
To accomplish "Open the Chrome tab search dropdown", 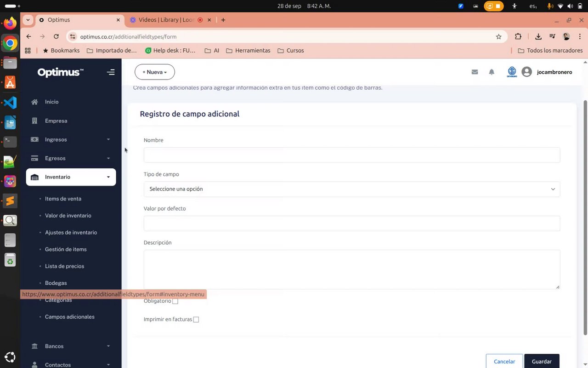I will click(x=28, y=20).
